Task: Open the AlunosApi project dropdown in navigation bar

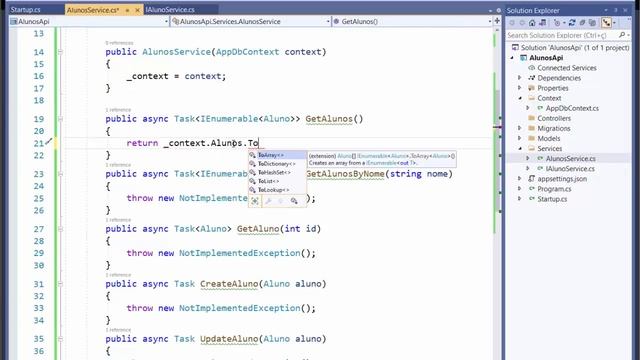Action: 89,21
